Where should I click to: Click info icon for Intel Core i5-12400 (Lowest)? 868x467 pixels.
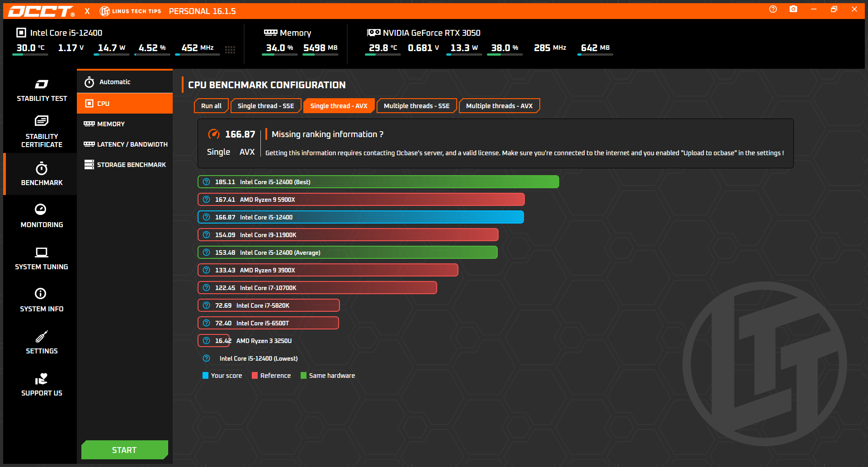coord(207,358)
